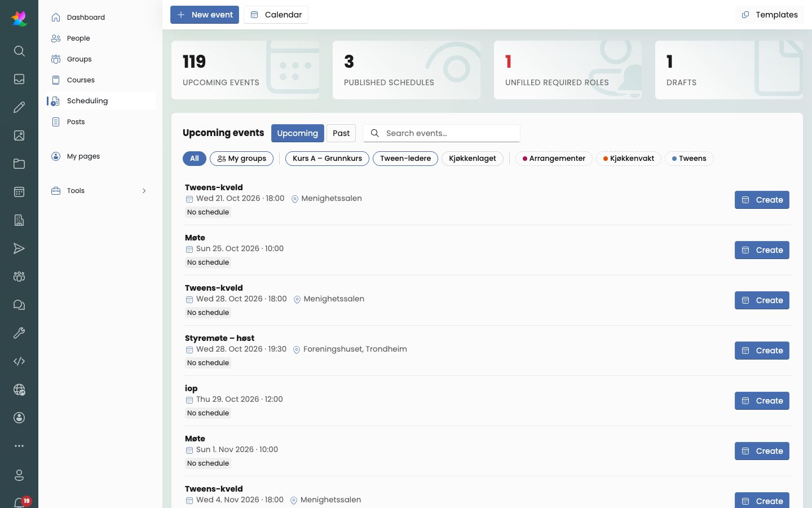812x508 pixels.
Task: Open the people group icon in left rail
Action: pos(19,277)
